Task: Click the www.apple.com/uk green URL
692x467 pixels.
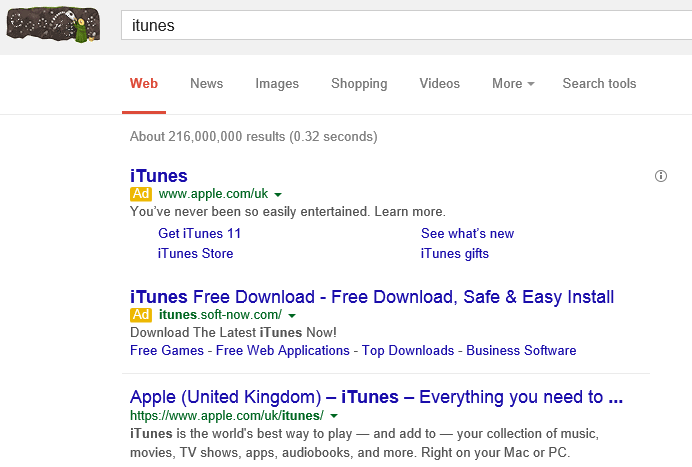Action: point(213,194)
